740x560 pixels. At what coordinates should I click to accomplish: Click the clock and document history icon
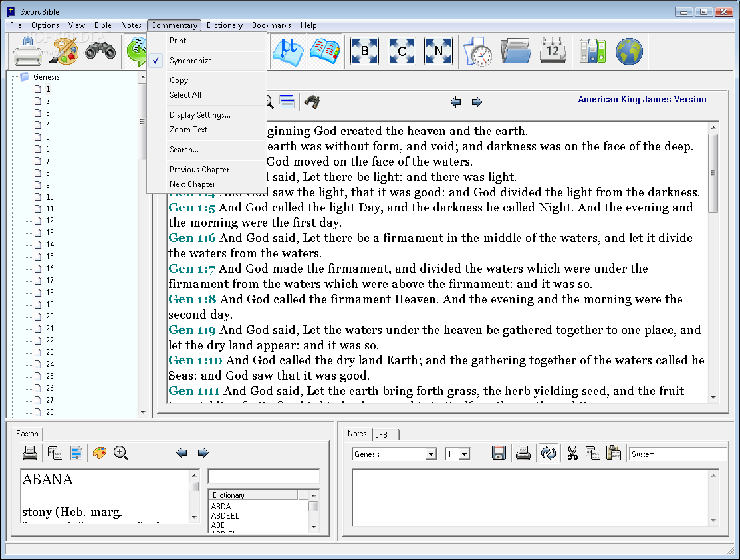click(x=479, y=51)
